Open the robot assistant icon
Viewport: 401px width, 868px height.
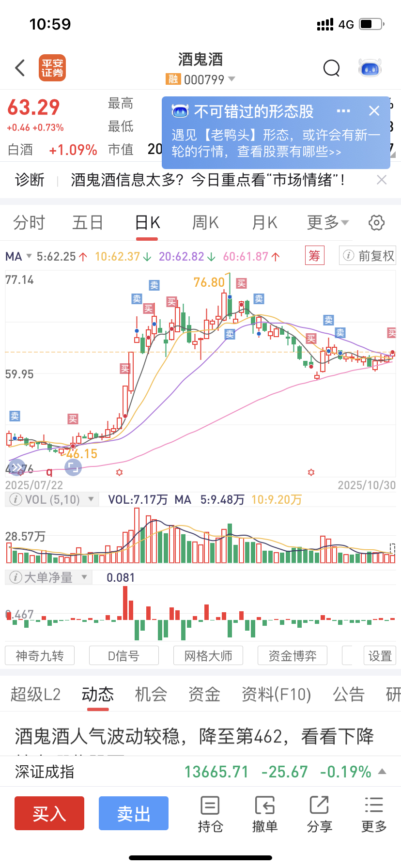[x=370, y=68]
